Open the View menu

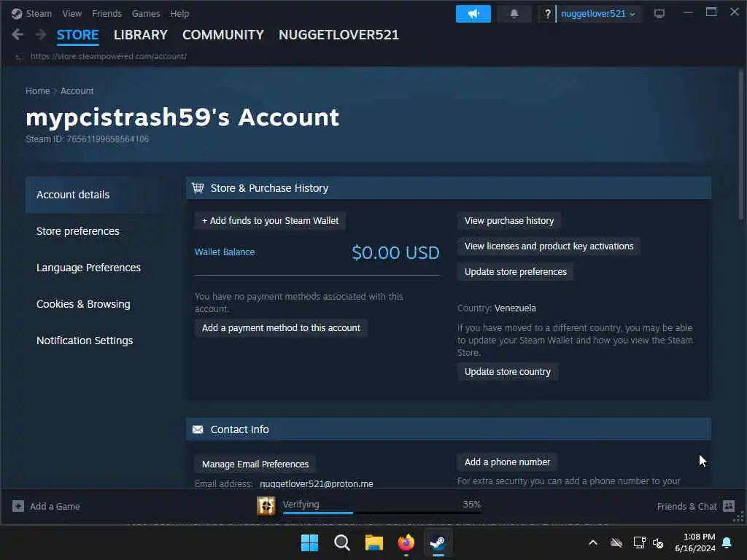(72, 14)
